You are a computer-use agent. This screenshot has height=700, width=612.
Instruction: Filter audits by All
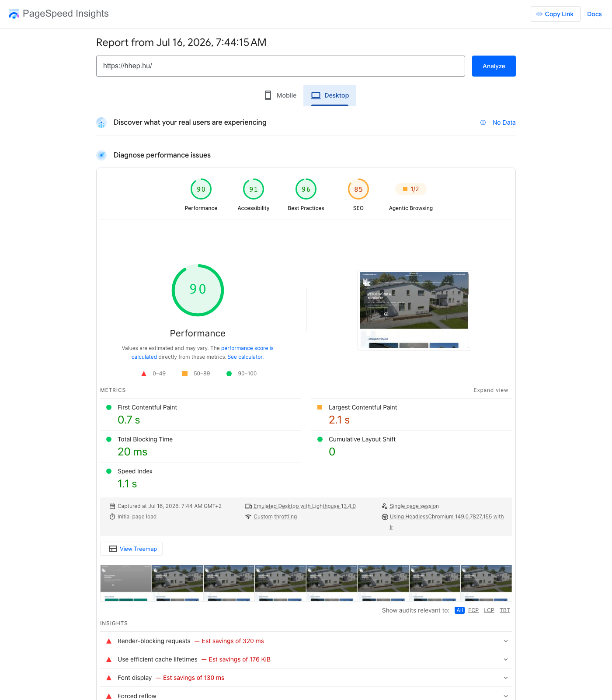click(459, 610)
